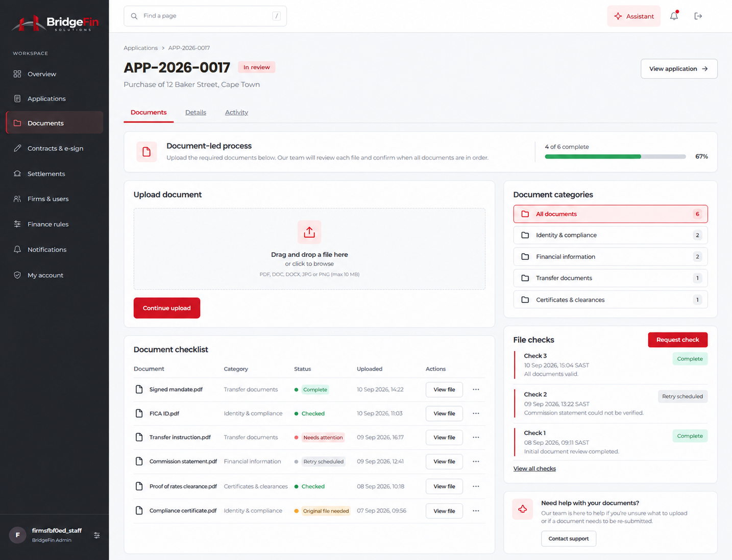The image size is (732, 560).
Task: Switch to the Details tab
Action: [196, 112]
